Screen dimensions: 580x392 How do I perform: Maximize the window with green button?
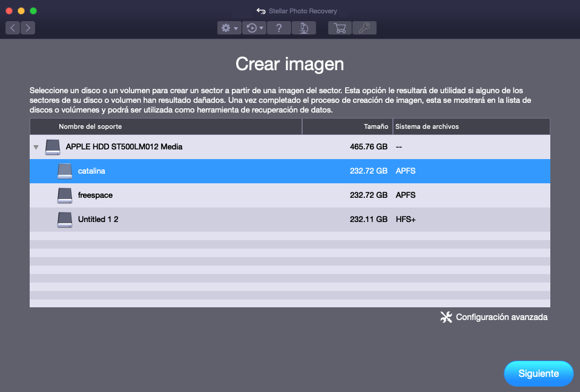tap(33, 11)
